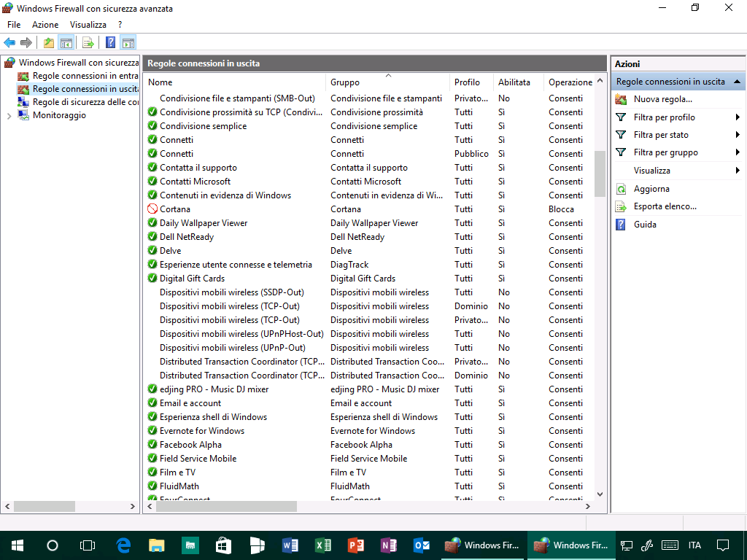Open Excel from the taskbar
Screen dimensions: 747x560
point(323,545)
